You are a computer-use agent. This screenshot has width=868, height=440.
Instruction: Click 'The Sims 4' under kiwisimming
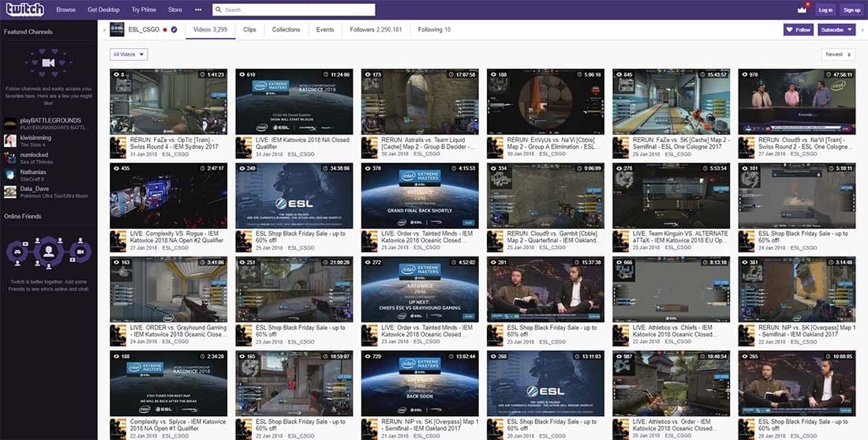pyautogui.click(x=32, y=145)
